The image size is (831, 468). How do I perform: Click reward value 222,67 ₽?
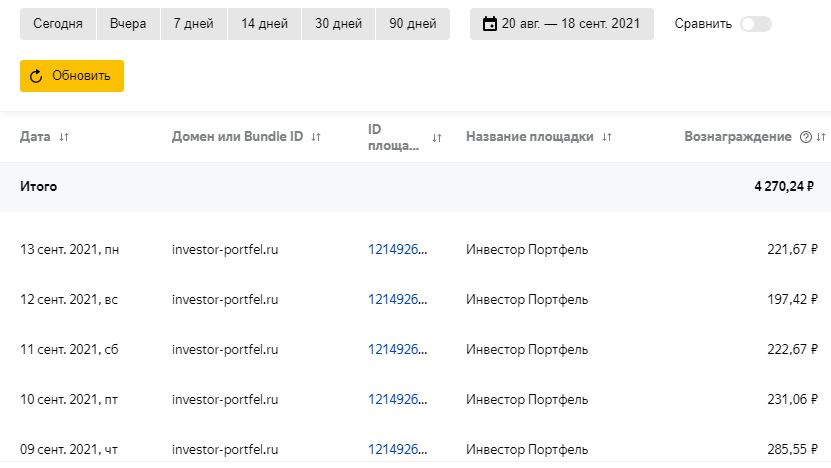tap(792, 349)
